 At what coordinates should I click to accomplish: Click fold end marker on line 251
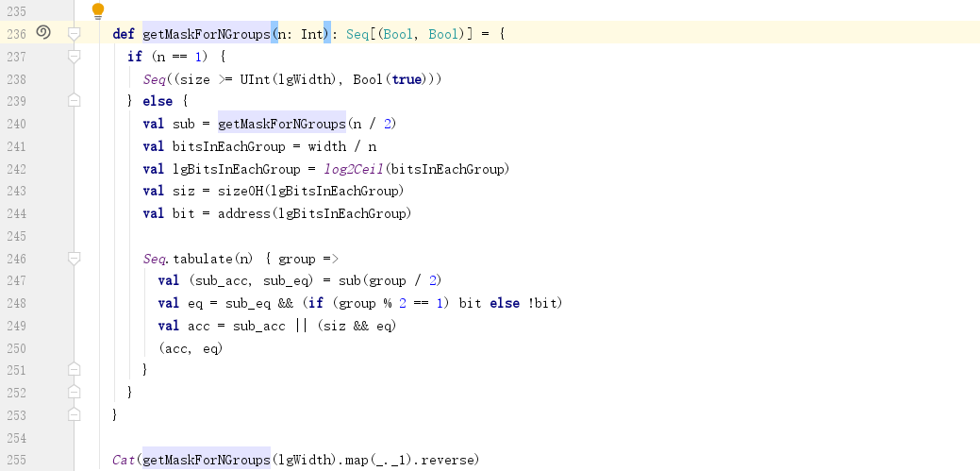(74, 370)
